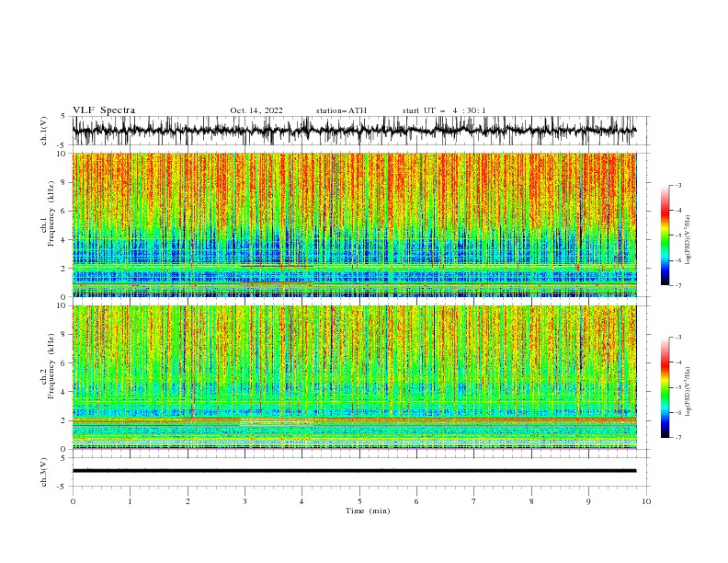Viewport: 728px width, 563px height.
Task: Click the "10" tick on the time axis
Action: 646,501
